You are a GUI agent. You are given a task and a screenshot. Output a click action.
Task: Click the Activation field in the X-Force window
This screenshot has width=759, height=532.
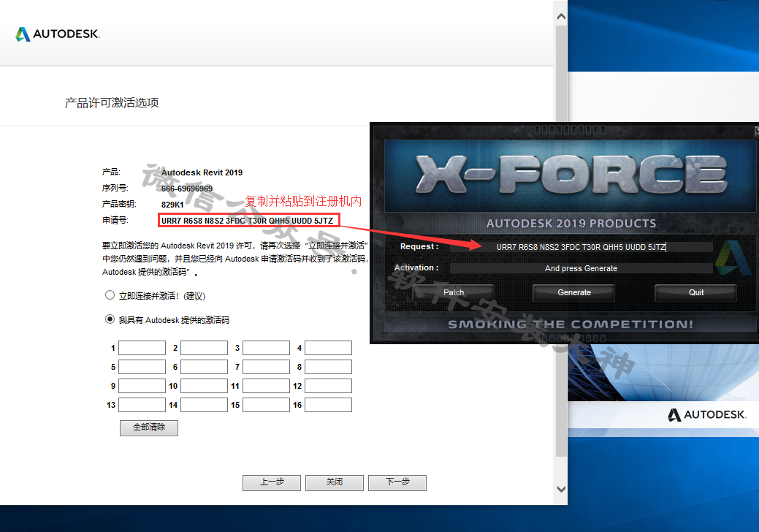(581, 268)
